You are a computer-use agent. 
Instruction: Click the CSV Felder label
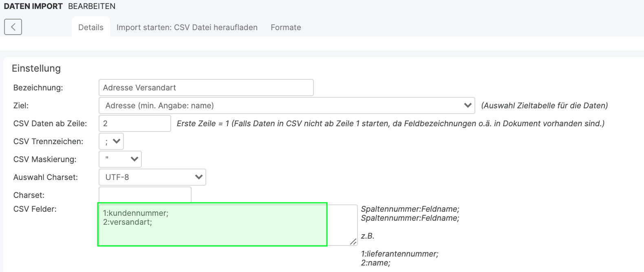[35, 209]
